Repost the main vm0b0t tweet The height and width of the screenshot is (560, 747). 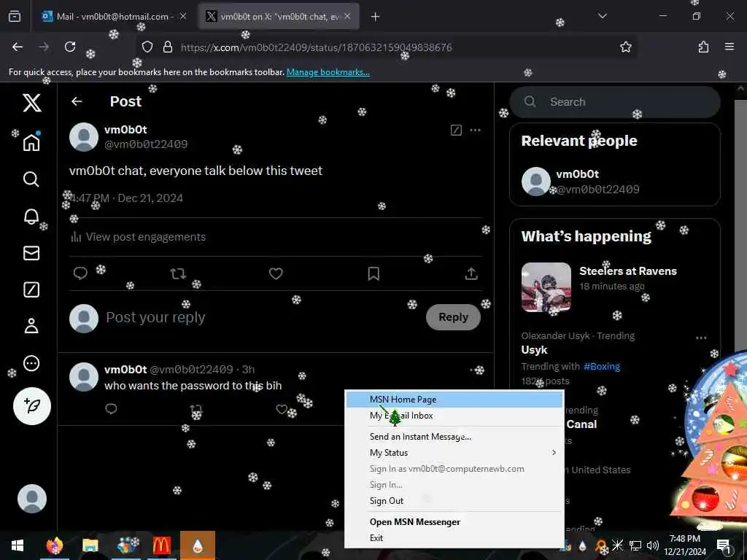tap(178, 273)
